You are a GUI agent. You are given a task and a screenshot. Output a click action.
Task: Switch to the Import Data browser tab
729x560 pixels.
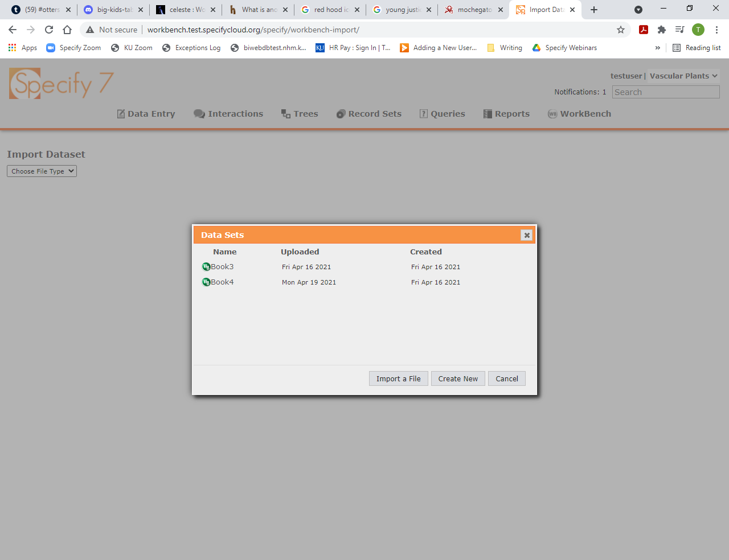point(544,9)
